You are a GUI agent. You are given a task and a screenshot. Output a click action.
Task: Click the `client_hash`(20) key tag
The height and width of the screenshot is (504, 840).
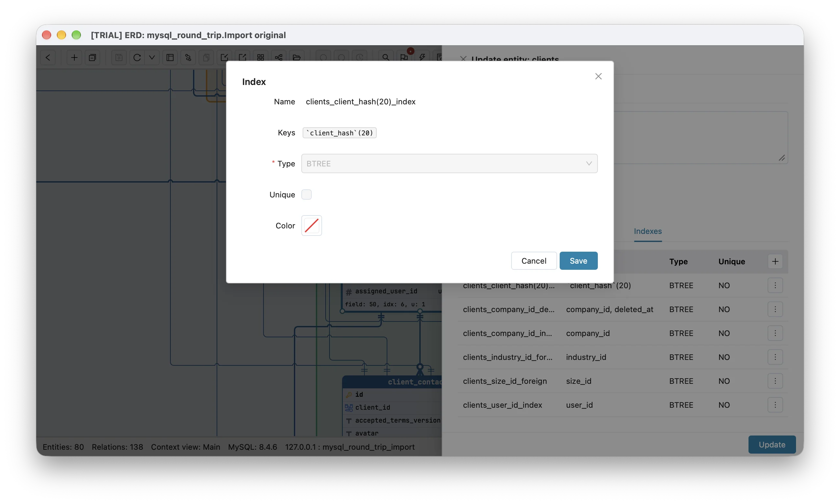click(x=339, y=133)
